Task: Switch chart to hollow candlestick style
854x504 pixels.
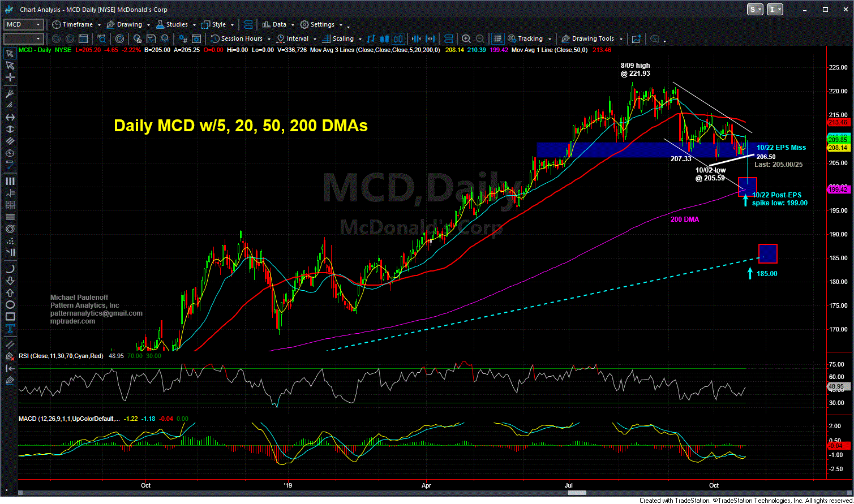Action: coord(398,38)
